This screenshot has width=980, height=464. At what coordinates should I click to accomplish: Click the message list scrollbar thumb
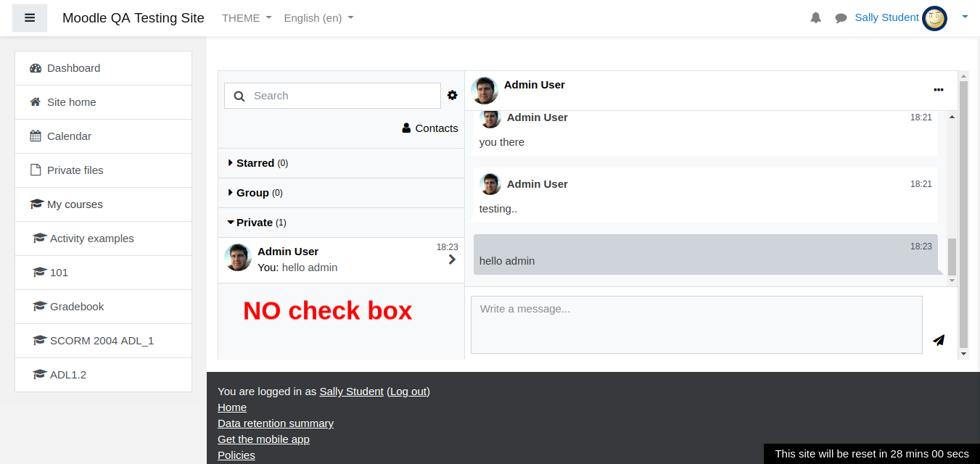click(x=952, y=257)
